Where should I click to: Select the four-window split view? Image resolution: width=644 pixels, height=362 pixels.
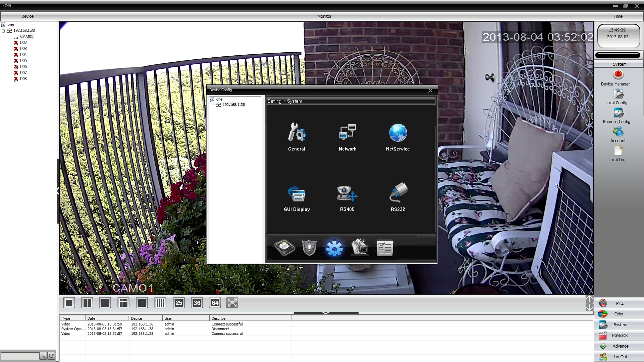click(87, 303)
